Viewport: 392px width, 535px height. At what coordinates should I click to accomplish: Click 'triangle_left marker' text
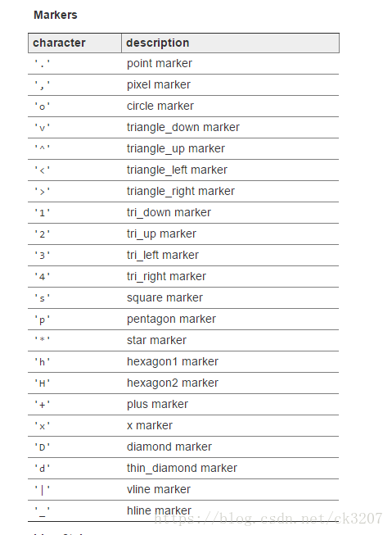(177, 170)
